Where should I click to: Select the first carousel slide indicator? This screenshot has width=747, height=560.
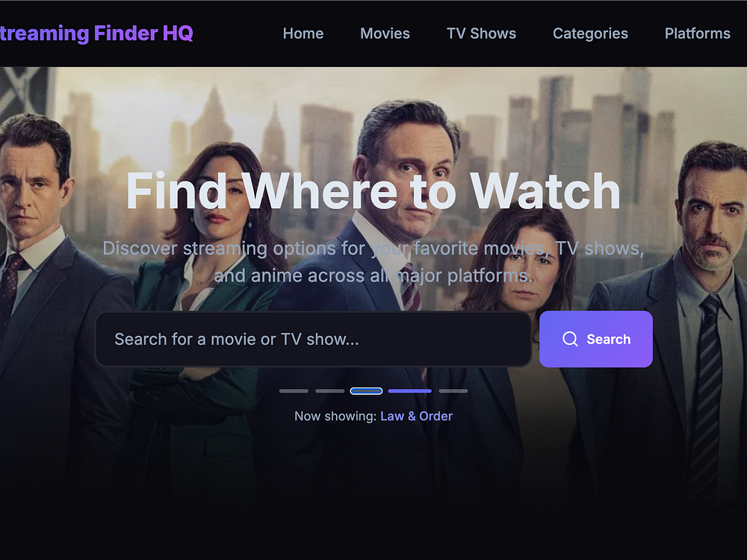click(x=294, y=391)
